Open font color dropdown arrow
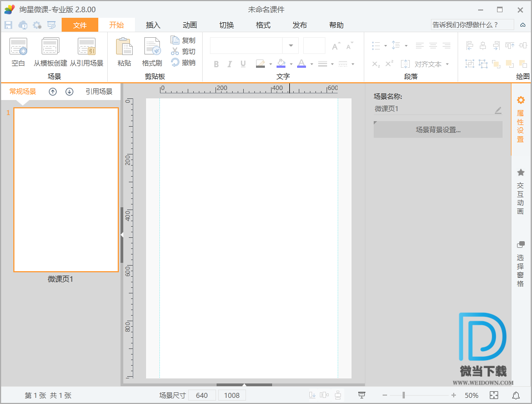 click(312, 64)
